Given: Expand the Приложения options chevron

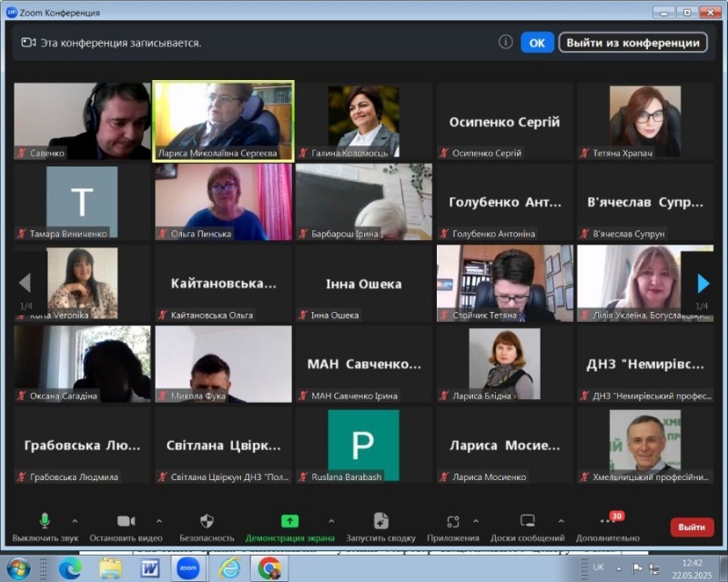Looking at the screenshot, I should [x=476, y=521].
